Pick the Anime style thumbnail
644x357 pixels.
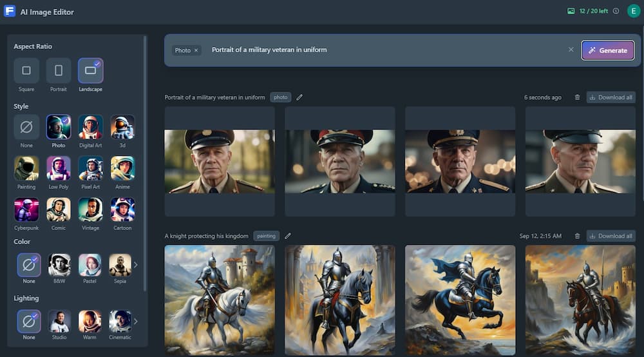(122, 168)
